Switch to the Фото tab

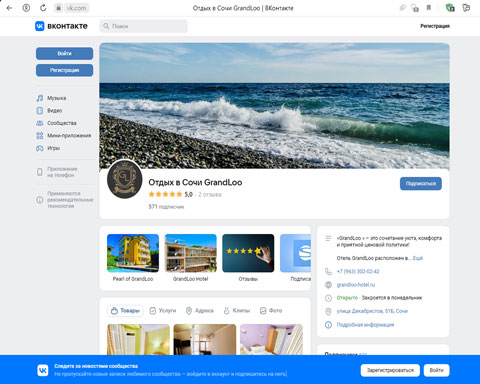pos(271,311)
